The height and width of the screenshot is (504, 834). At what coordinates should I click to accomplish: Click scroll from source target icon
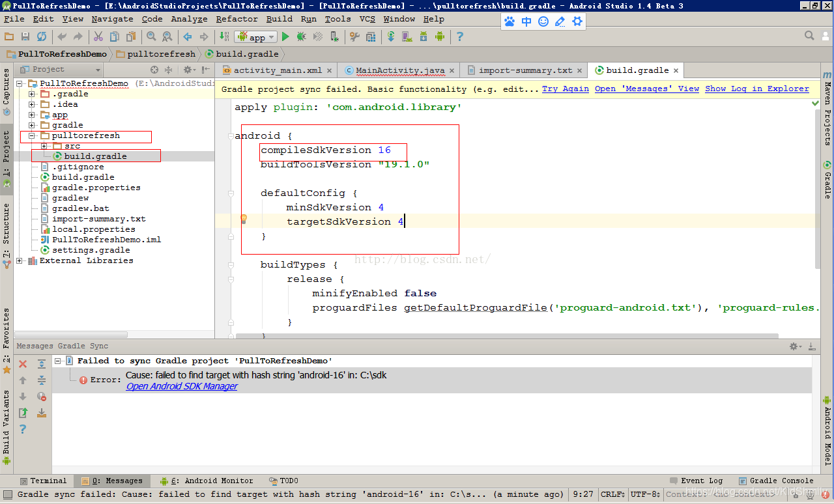pyautogui.click(x=154, y=70)
